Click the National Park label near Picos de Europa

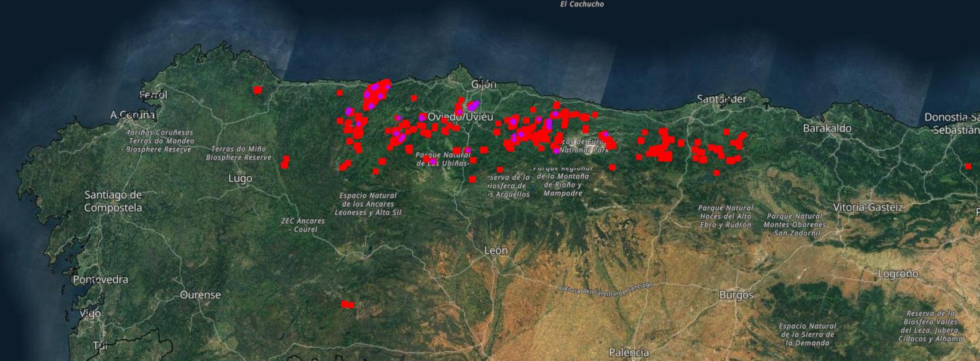coord(584,150)
